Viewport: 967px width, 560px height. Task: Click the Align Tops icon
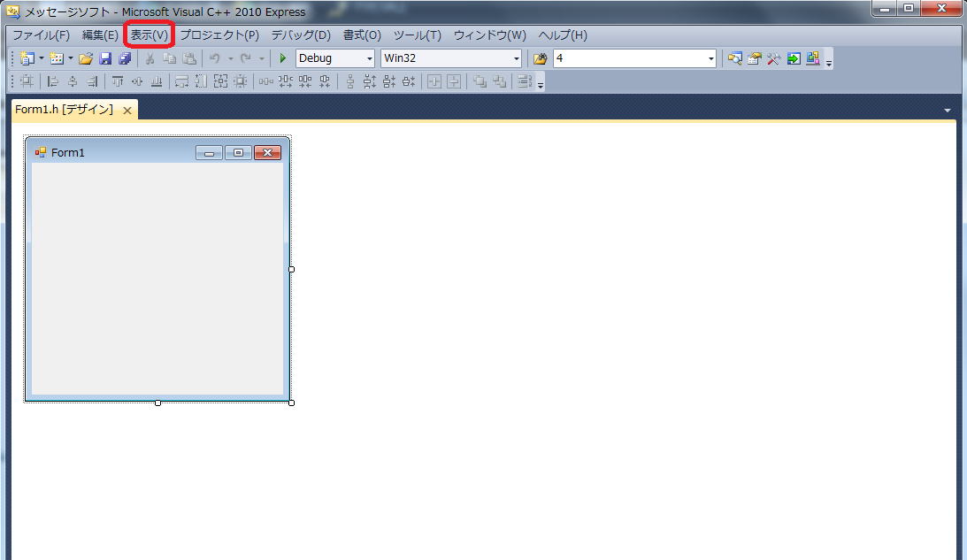coord(117,81)
